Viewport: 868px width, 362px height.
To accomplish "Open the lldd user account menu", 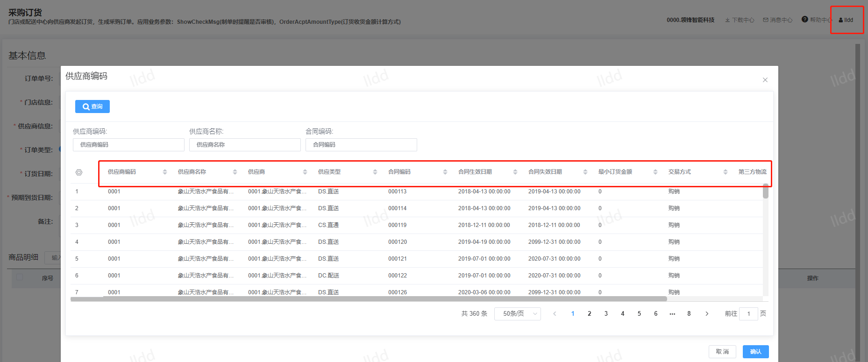I will click(x=846, y=20).
